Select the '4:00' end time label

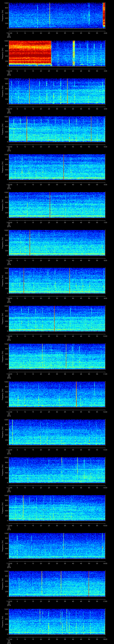[x=105, y=109]
